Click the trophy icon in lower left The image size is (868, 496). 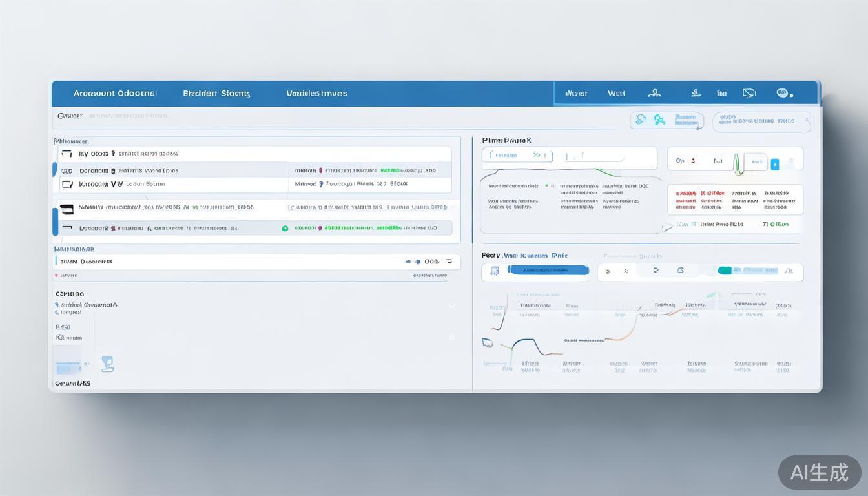[108, 364]
